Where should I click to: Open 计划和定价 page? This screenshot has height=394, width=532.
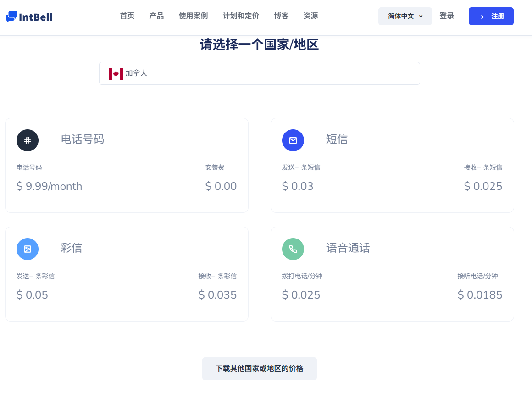tap(241, 16)
